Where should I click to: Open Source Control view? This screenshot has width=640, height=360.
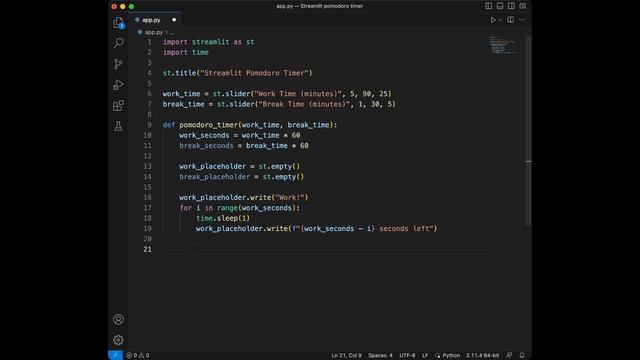118,64
